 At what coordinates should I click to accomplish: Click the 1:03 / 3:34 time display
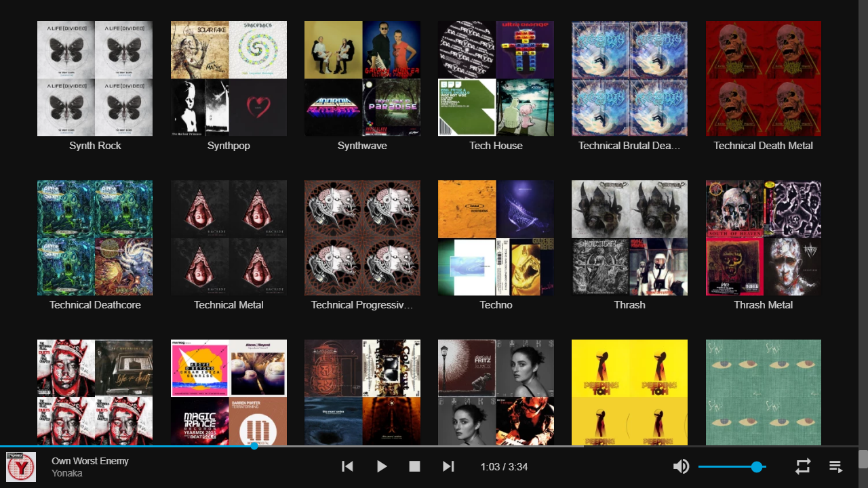[504, 467]
